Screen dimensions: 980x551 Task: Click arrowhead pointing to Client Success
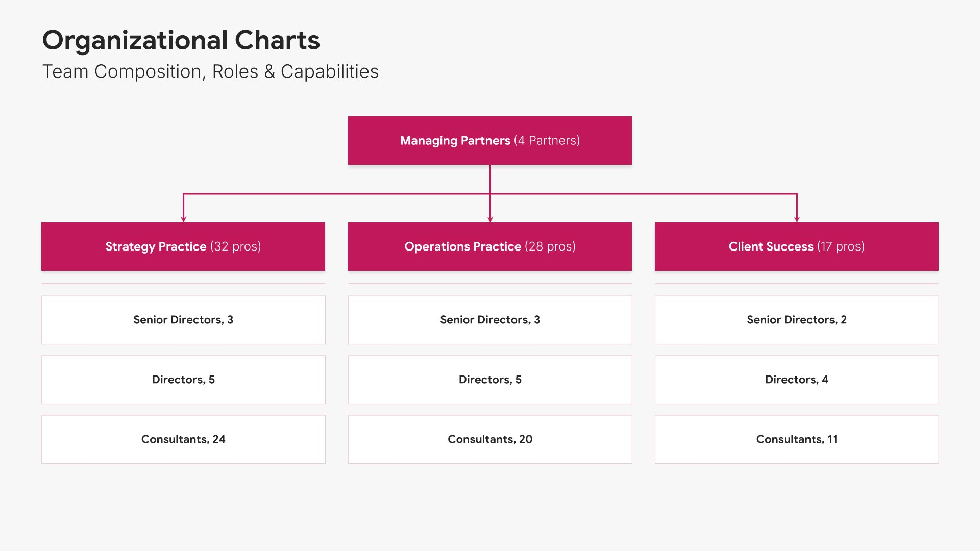point(797,219)
